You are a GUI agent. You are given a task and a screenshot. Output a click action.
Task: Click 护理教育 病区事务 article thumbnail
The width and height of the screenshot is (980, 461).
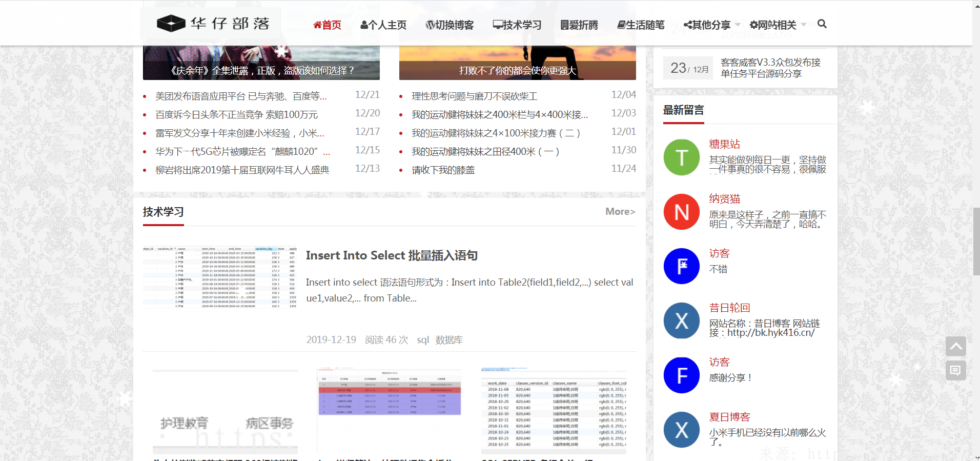[225, 411]
